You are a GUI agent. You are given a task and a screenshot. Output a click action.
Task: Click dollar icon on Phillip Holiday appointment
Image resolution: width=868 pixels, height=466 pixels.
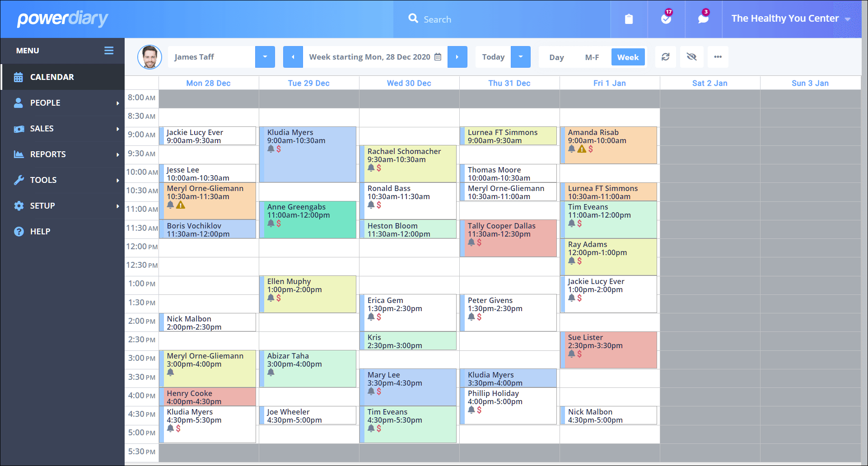click(479, 410)
